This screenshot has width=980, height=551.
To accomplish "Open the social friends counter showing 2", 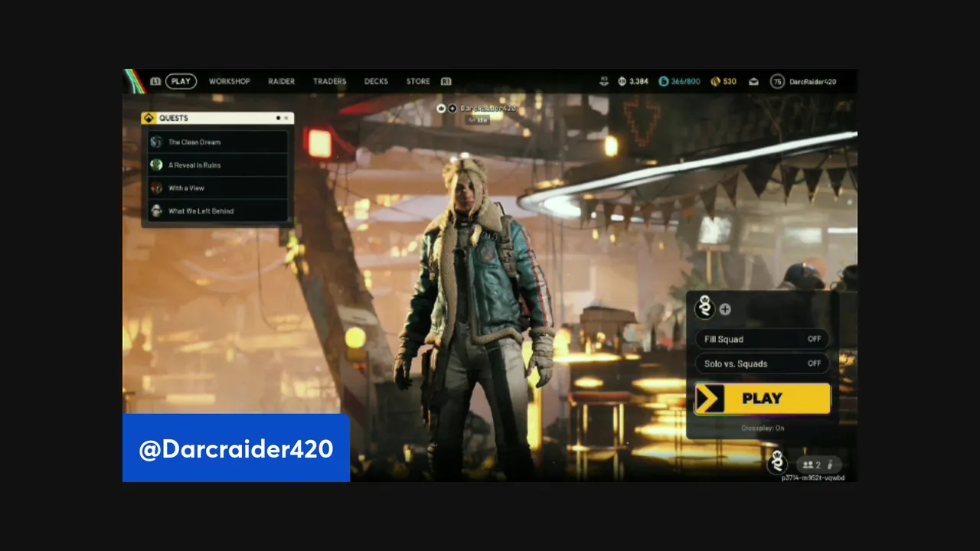I will 818,465.
